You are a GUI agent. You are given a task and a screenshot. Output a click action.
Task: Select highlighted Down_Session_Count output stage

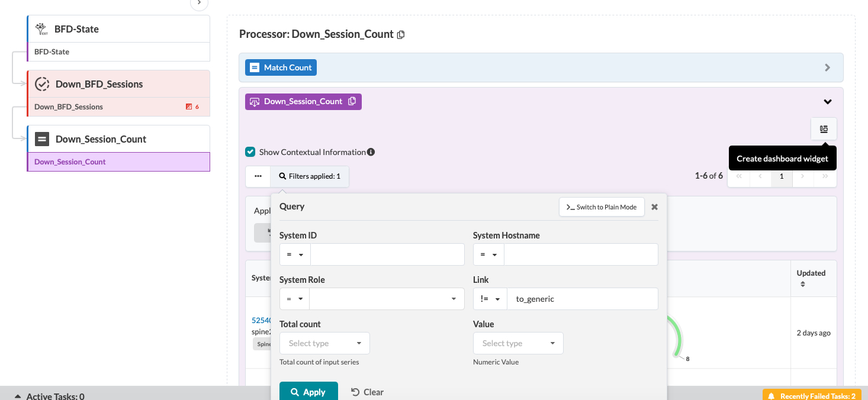[118, 162]
